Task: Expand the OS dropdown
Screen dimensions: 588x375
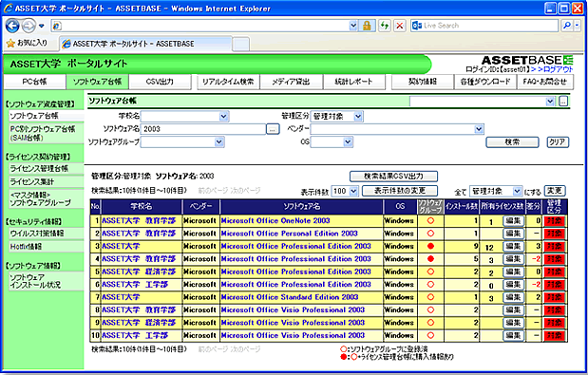Action: point(348,142)
